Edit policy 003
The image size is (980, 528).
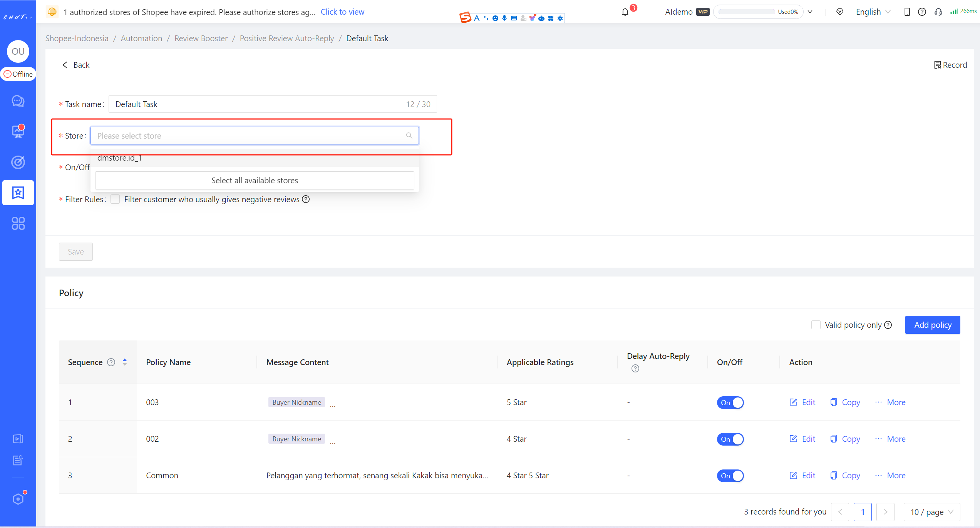click(802, 402)
